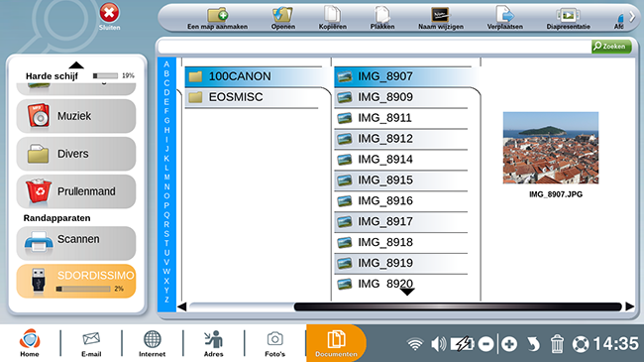The image size is (644, 362).
Task: Click the Wi-Fi status icon
Action: [x=415, y=344]
